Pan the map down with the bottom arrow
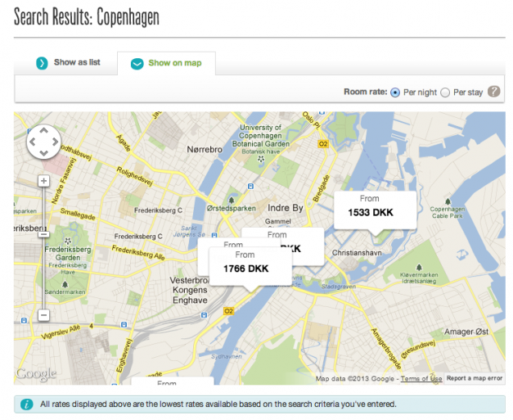The height and width of the screenshot is (420, 513). point(44,153)
